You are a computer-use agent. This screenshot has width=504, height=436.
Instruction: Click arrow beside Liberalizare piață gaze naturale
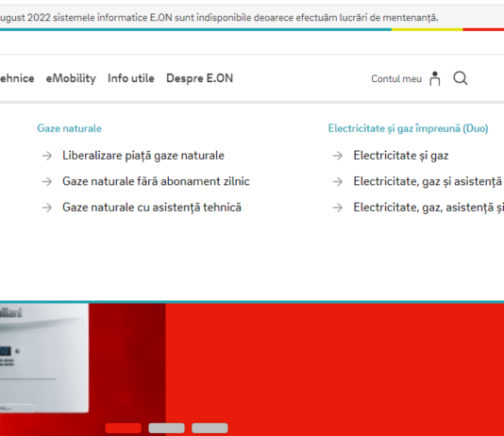click(47, 156)
